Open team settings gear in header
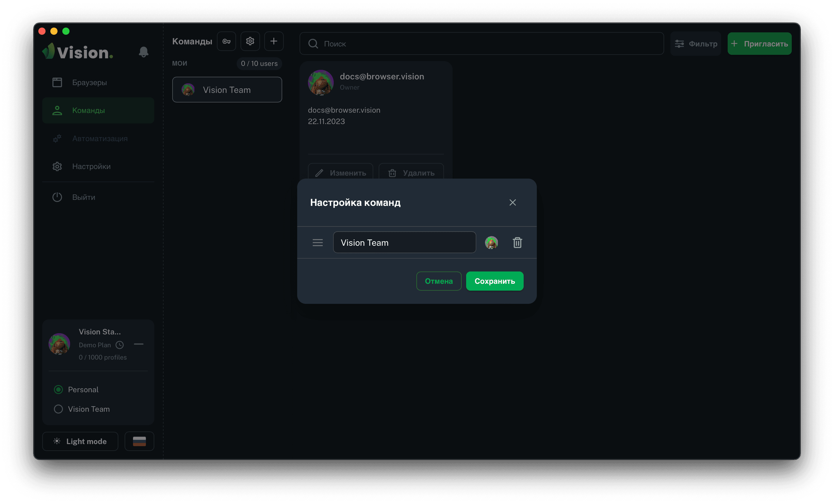Viewport: 834px width, 504px height. (250, 41)
